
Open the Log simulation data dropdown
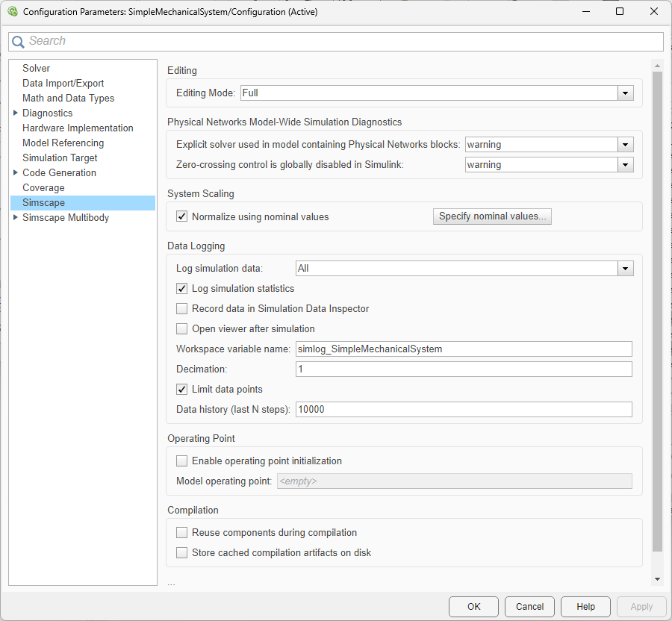[625, 269]
